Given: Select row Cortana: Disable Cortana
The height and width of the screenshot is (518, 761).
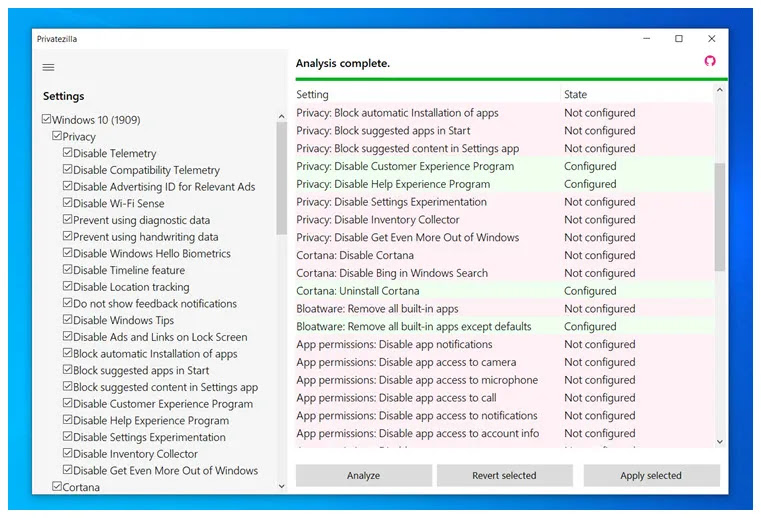Looking at the screenshot, I should click(x=505, y=255).
